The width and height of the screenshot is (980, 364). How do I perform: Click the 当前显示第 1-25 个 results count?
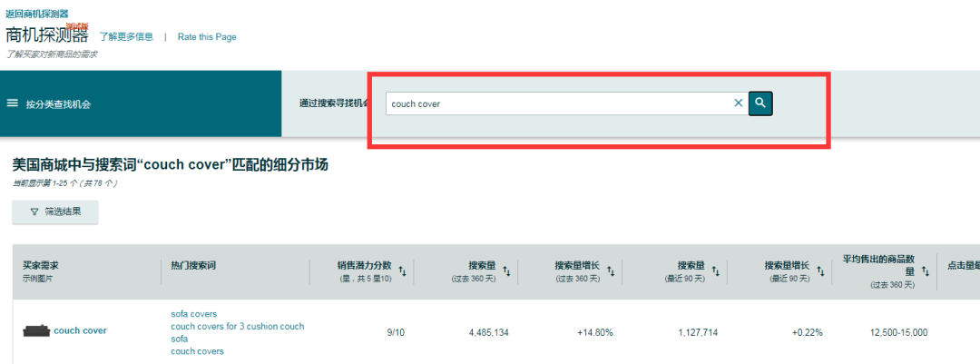65,183
